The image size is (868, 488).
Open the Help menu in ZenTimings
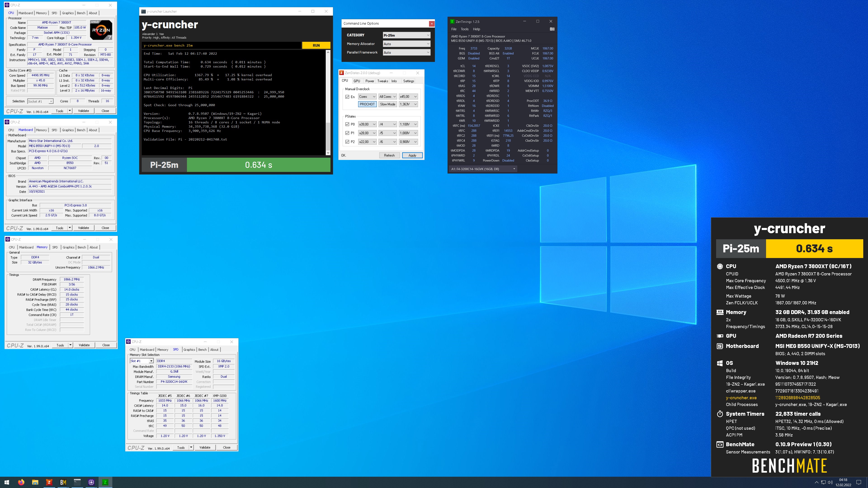tap(476, 29)
